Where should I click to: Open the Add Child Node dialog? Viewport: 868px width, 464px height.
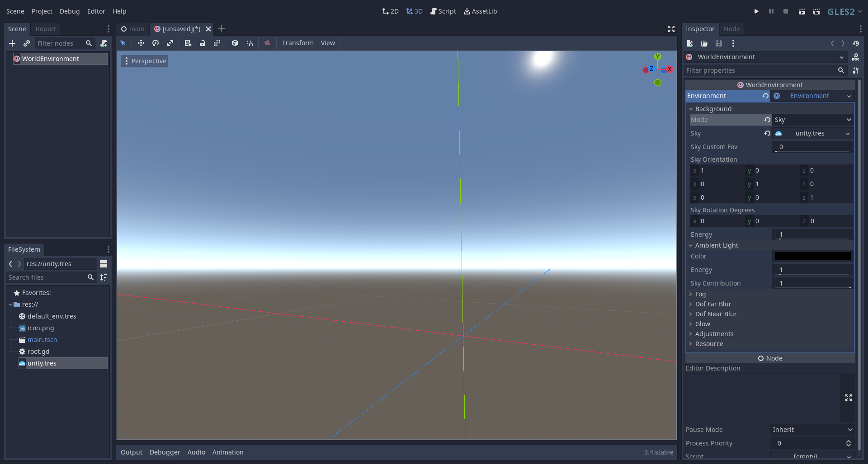point(12,43)
